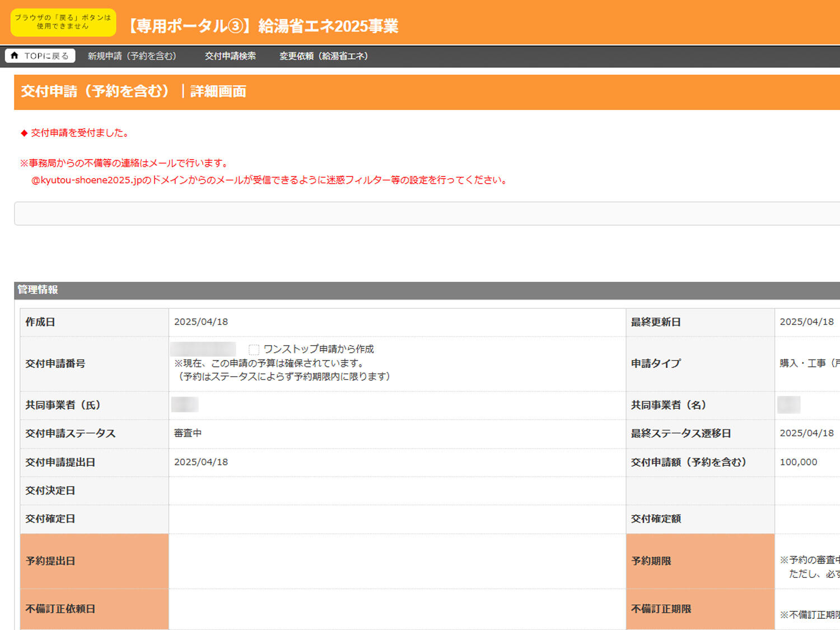Click the 【専用ポータル③】給湯省エネ2025事業 page title
The image size is (840, 630).
[262, 26]
